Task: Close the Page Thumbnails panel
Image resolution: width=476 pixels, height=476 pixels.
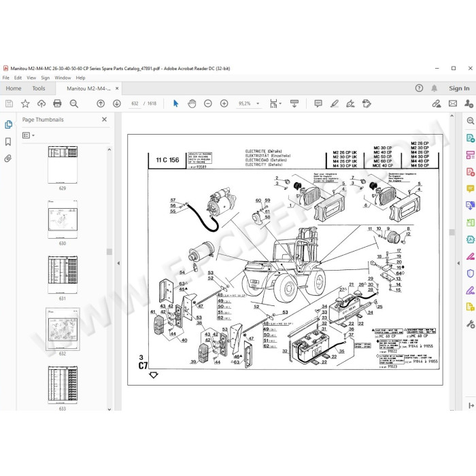Action: click(x=105, y=119)
